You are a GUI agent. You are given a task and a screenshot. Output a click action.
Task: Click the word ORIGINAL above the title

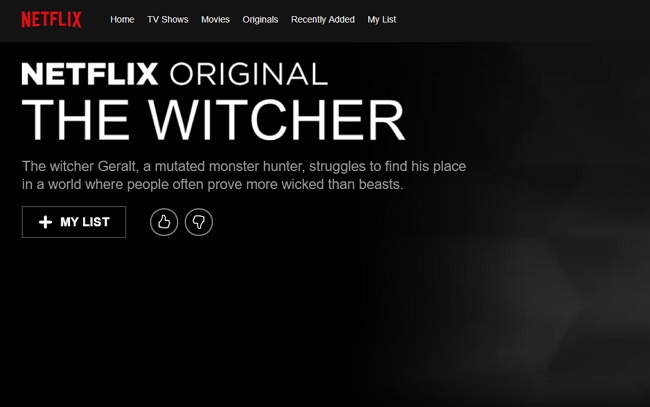pos(249,74)
